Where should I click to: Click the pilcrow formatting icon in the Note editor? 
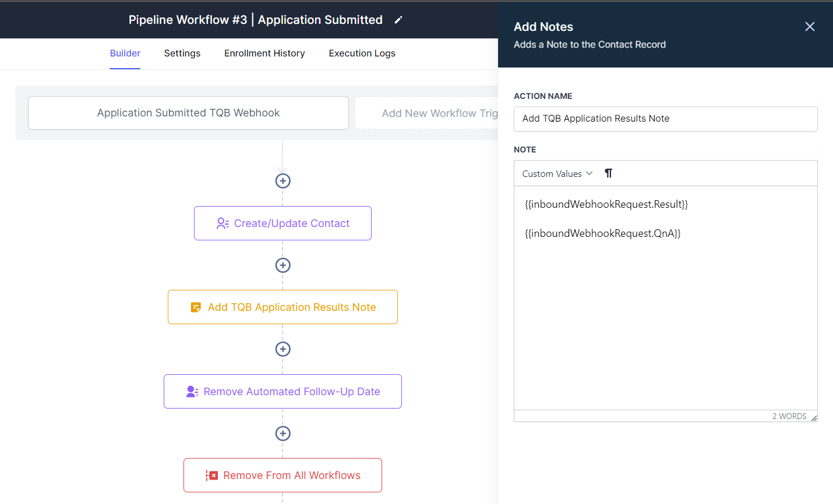tap(608, 173)
